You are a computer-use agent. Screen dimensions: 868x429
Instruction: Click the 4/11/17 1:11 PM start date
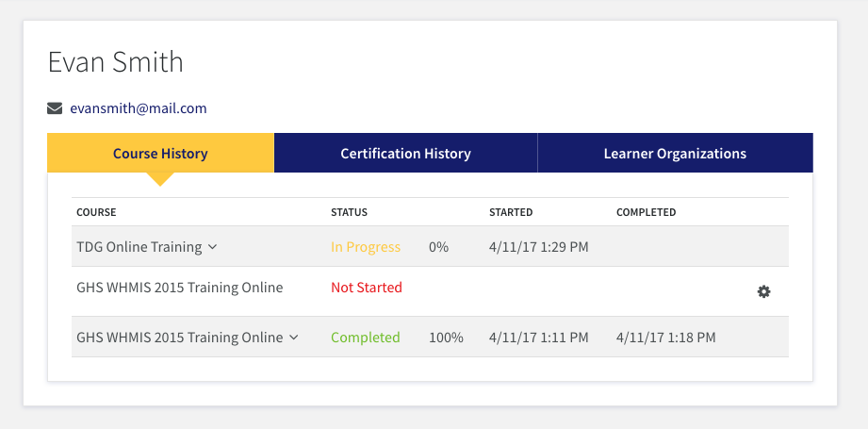(x=539, y=338)
